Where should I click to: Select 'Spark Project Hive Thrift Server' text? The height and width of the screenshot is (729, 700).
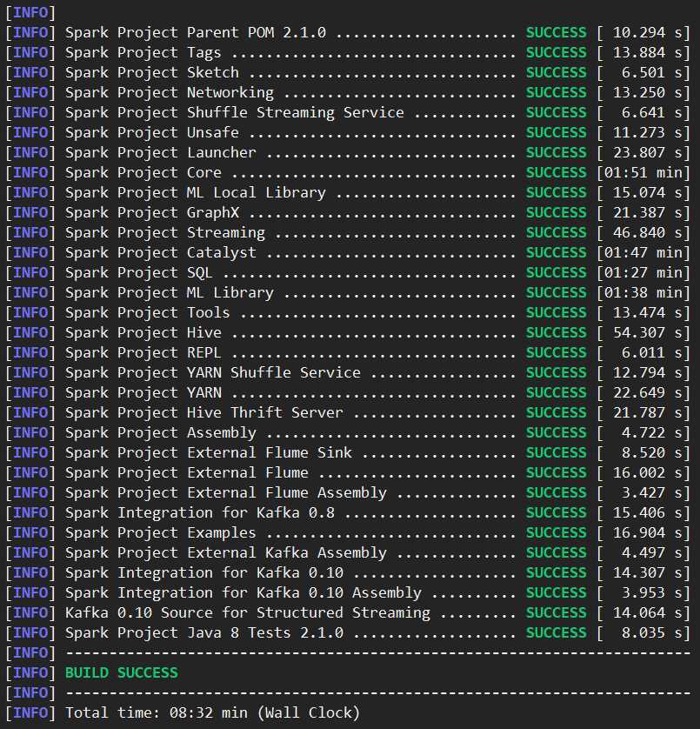204,413
